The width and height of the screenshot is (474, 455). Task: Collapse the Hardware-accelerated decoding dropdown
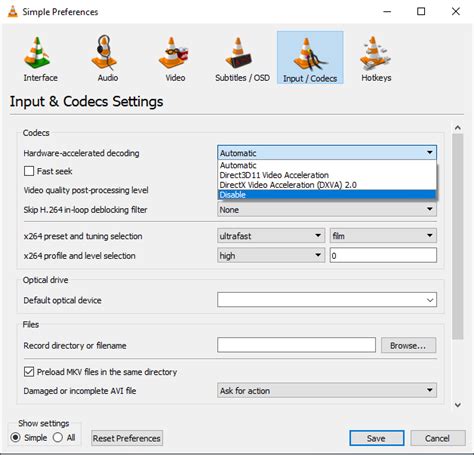327,153
